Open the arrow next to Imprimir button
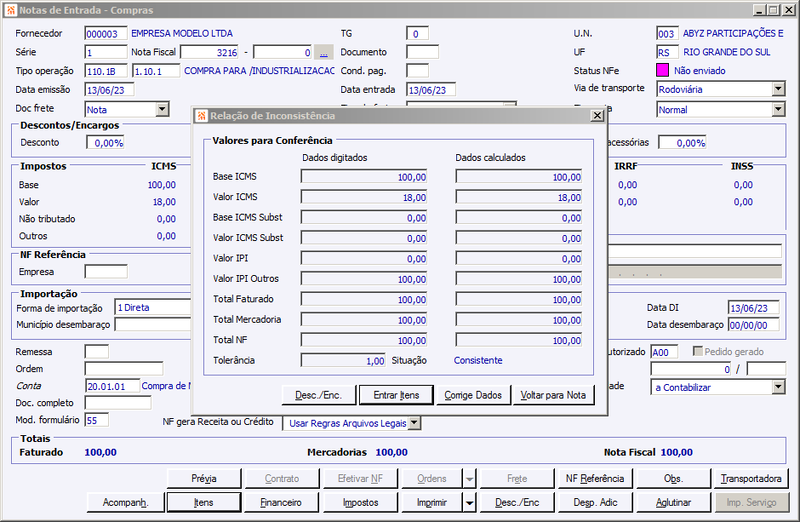 469,503
